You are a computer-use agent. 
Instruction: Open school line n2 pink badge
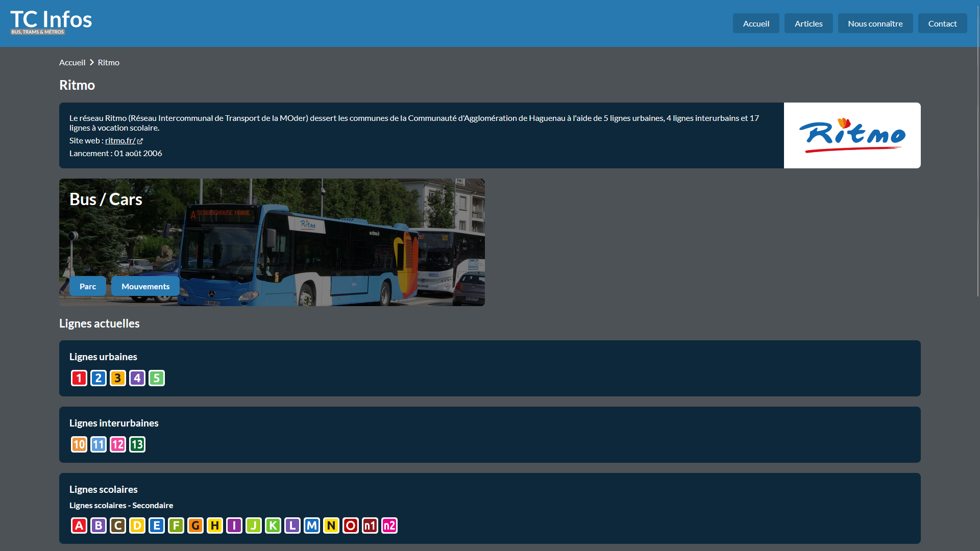click(x=389, y=525)
